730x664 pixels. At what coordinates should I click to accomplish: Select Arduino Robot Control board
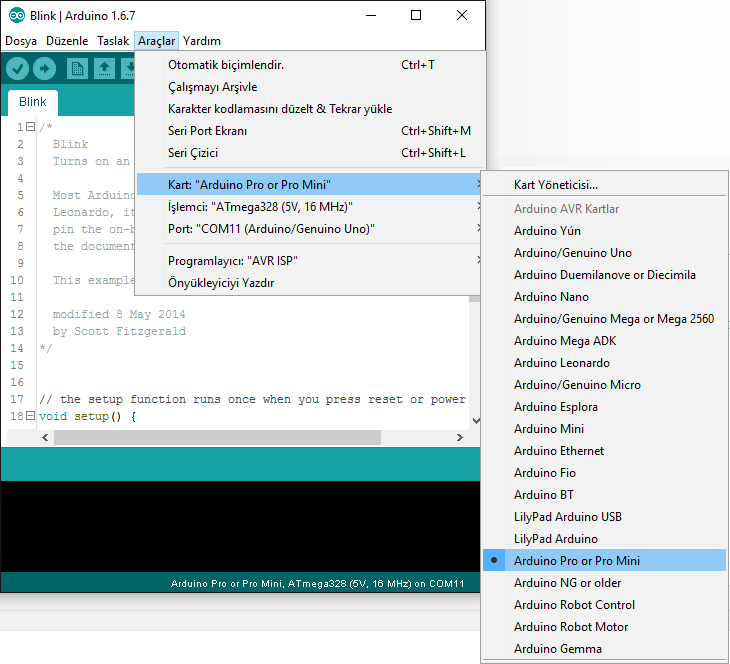click(x=604, y=604)
